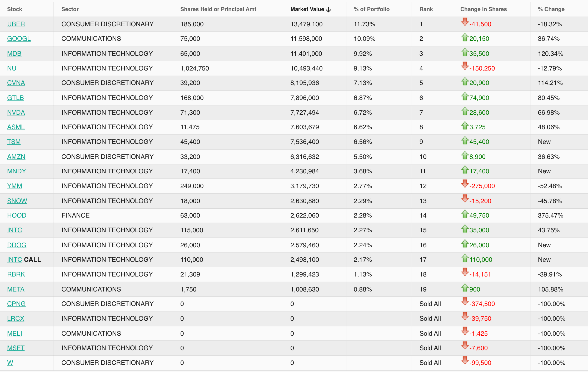588x372 pixels.
Task: Open the CVNA stock link
Action: pos(16,83)
